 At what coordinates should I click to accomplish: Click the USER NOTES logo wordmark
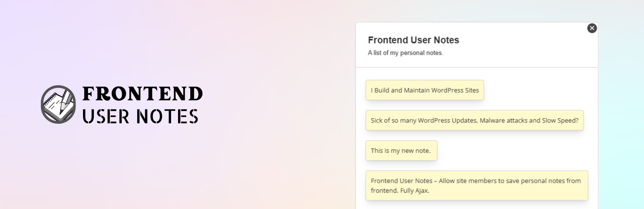[140, 116]
